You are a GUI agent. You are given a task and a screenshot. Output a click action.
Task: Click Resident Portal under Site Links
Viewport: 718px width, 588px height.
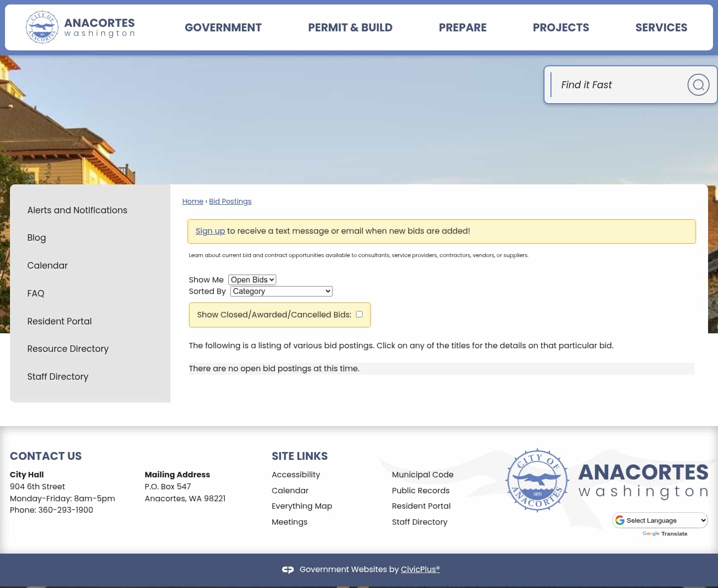(421, 506)
